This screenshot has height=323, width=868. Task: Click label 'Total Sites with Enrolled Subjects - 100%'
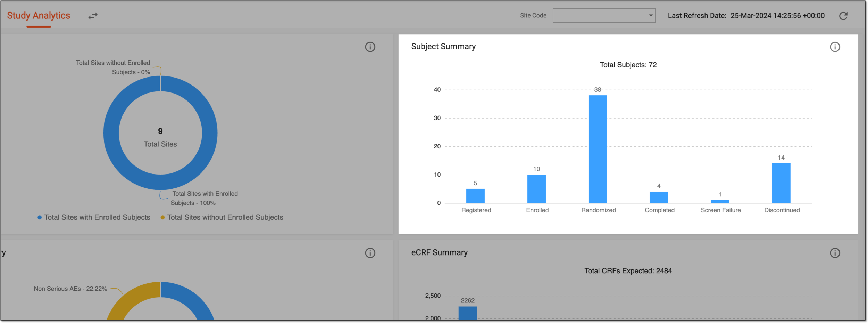click(x=204, y=198)
